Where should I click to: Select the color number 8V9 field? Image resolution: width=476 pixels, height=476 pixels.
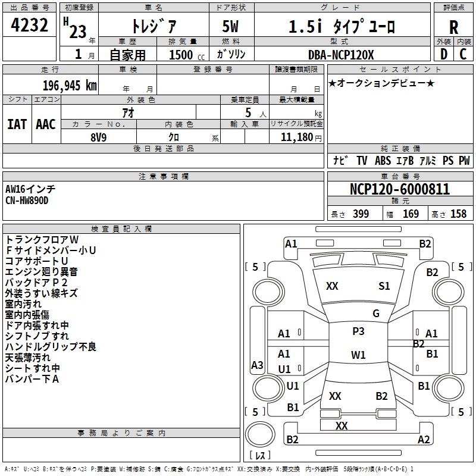[99, 137]
